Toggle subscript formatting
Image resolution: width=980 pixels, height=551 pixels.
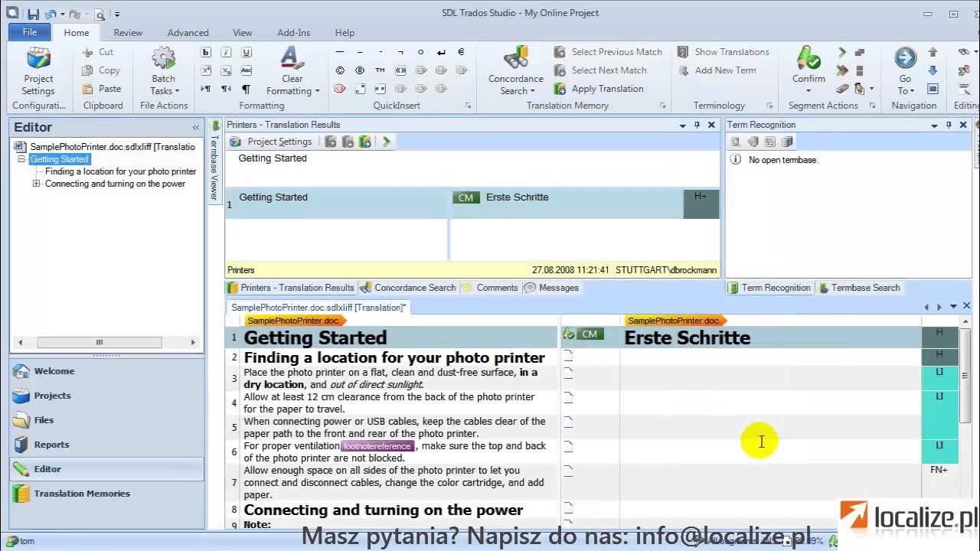coord(226,70)
